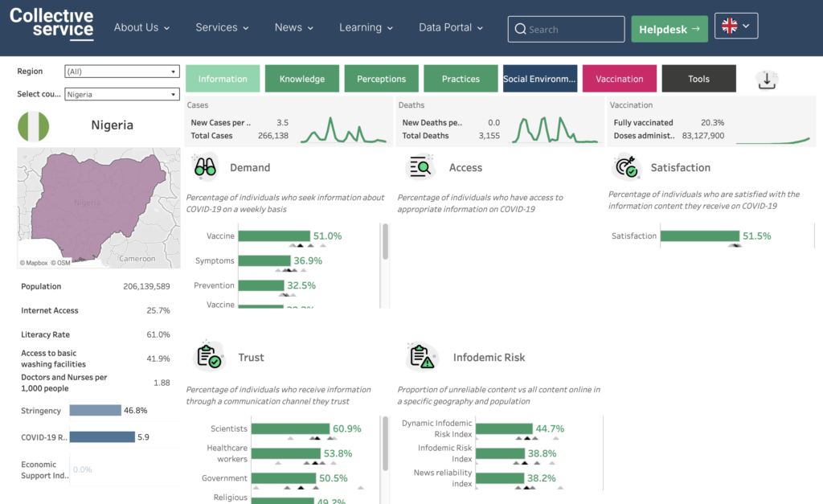Click the Satisfaction target icon
Screen dimensions: 823x504
click(x=625, y=167)
